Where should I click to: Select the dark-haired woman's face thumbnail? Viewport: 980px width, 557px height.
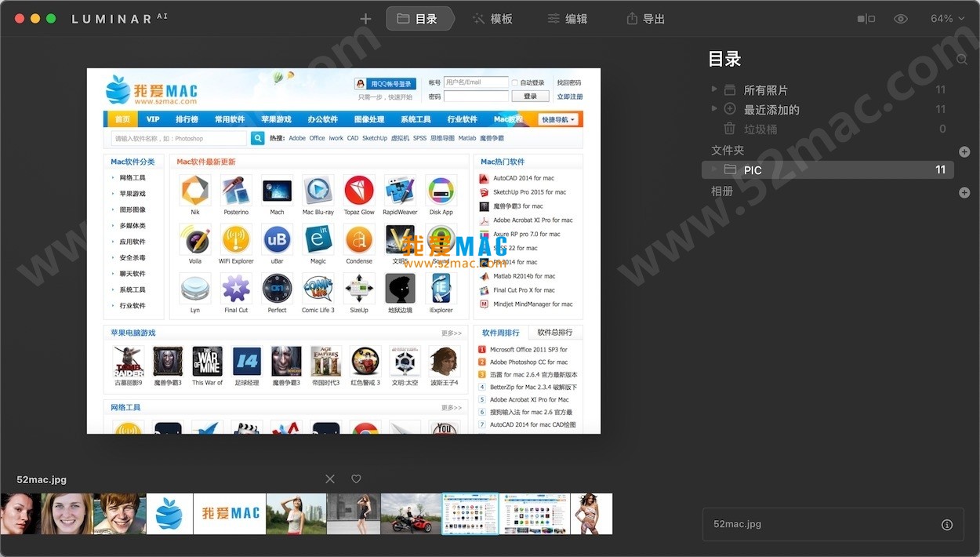tap(20, 514)
